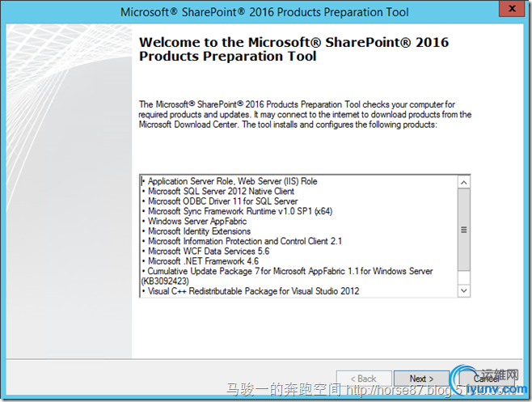Select 'Cumulative Update Package 7' AppFabric line
The width and height of the screenshot is (532, 402).
(287, 271)
